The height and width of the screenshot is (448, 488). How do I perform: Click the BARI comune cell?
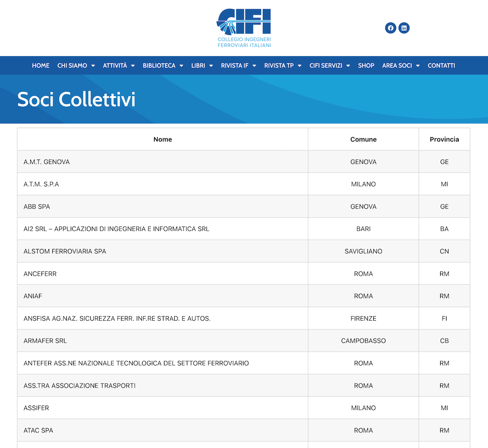point(364,229)
